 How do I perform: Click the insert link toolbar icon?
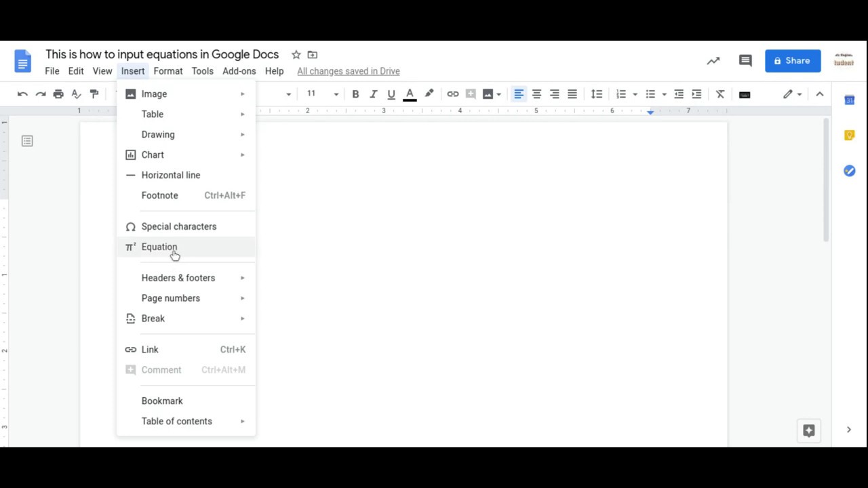point(453,94)
